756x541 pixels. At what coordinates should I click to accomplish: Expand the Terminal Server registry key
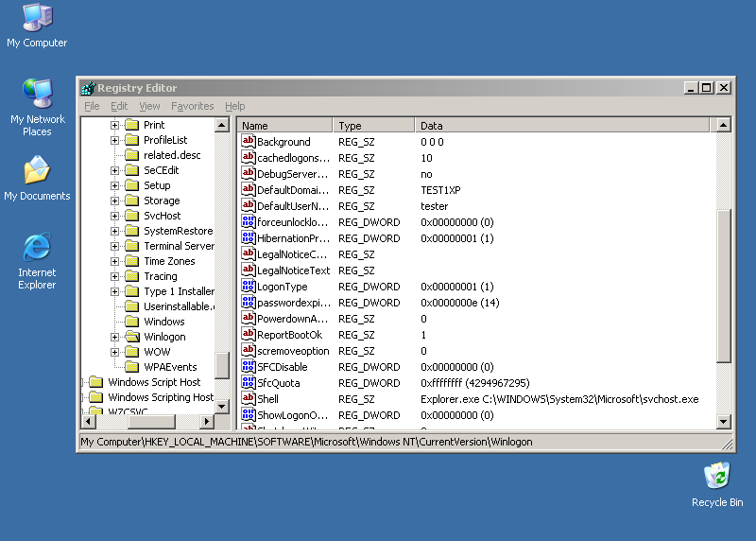click(114, 246)
